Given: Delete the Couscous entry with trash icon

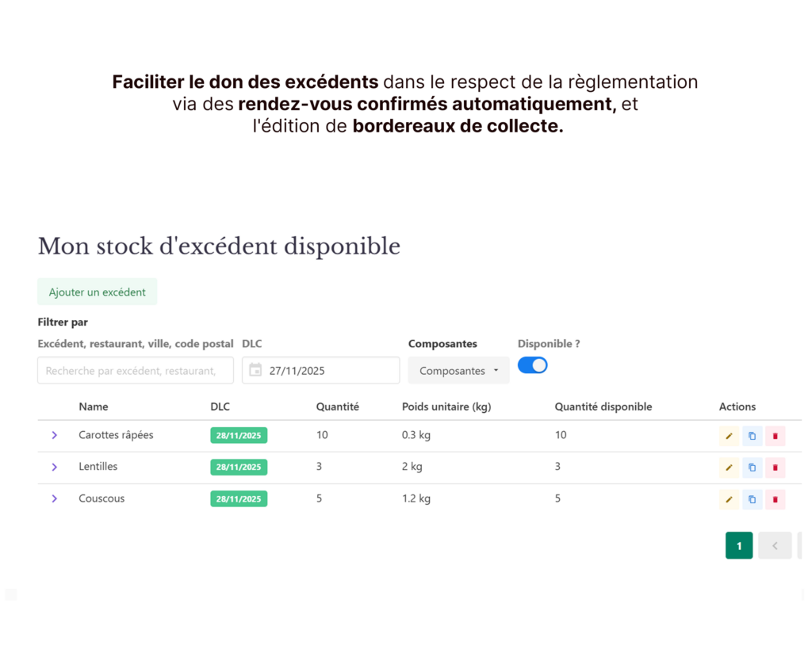Looking at the screenshot, I should pyautogui.click(x=775, y=499).
